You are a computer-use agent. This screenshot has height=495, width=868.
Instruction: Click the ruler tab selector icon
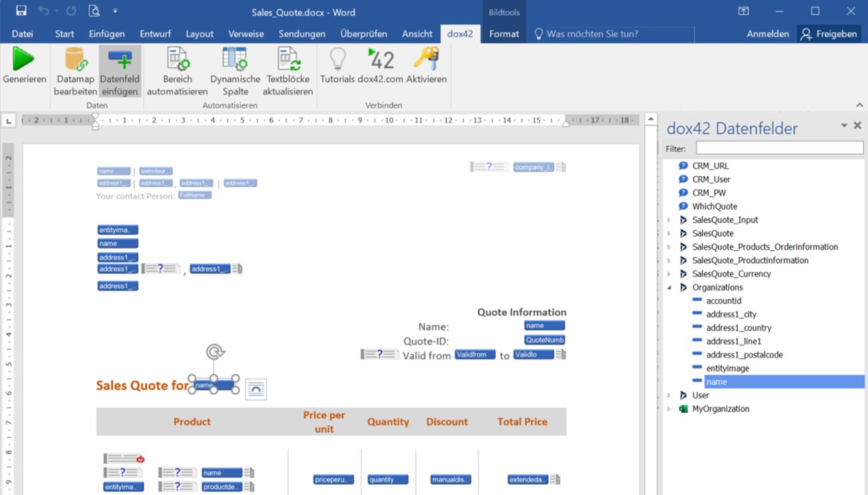pyautogui.click(x=9, y=121)
